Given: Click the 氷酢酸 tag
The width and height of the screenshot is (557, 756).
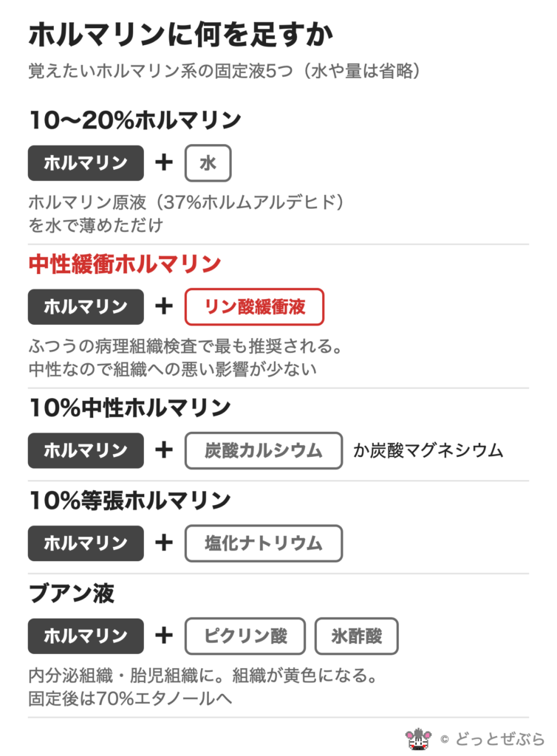Looking at the screenshot, I should coord(356,636).
